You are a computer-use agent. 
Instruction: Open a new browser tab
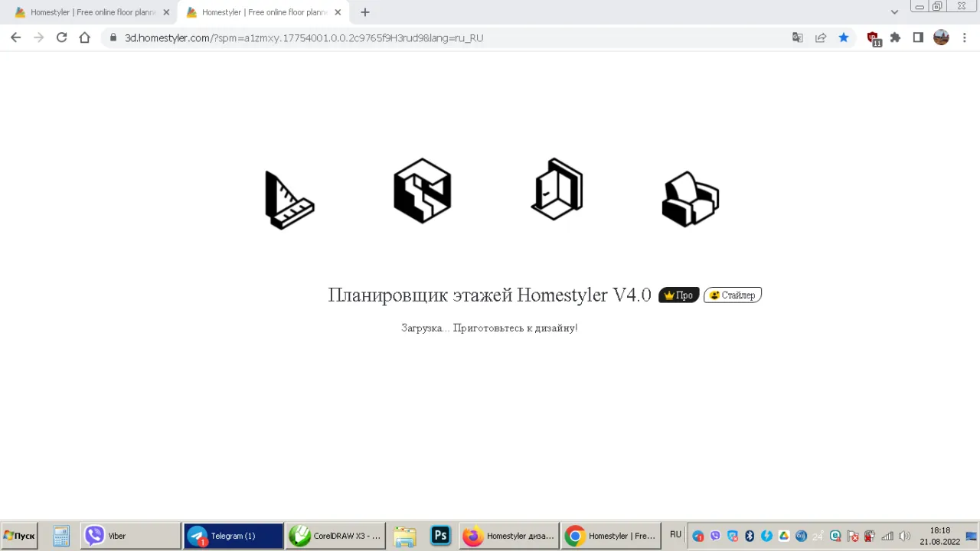pos(365,12)
